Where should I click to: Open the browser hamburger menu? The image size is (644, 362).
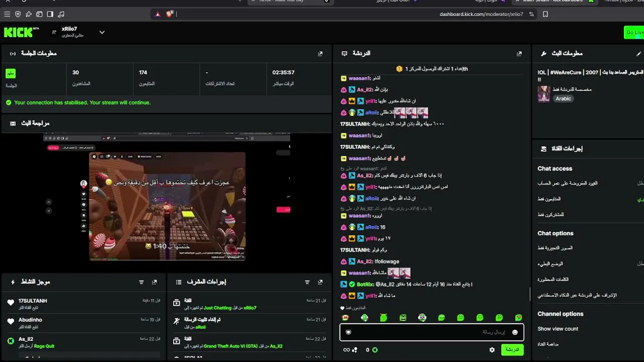coord(7,14)
